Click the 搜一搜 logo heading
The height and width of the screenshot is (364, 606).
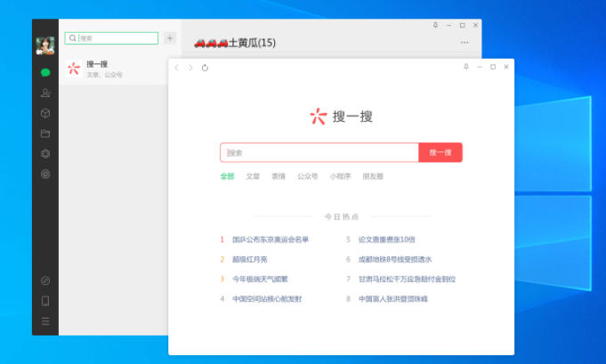click(341, 117)
